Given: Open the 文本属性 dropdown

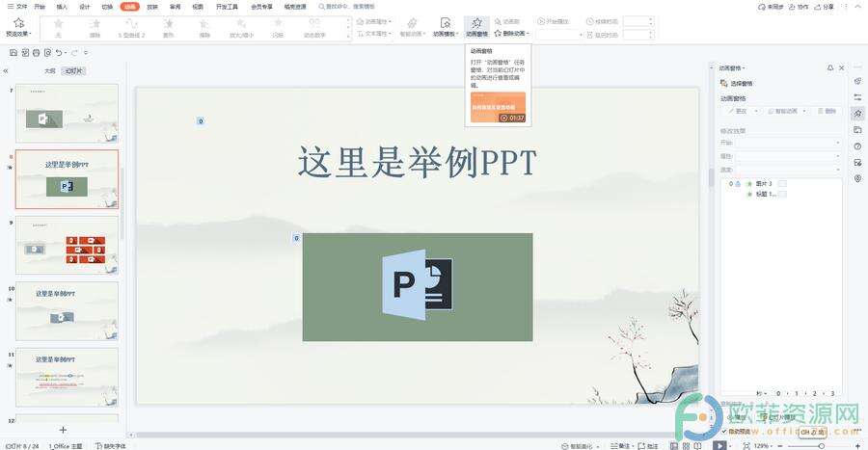Looking at the screenshot, I should click(374, 34).
